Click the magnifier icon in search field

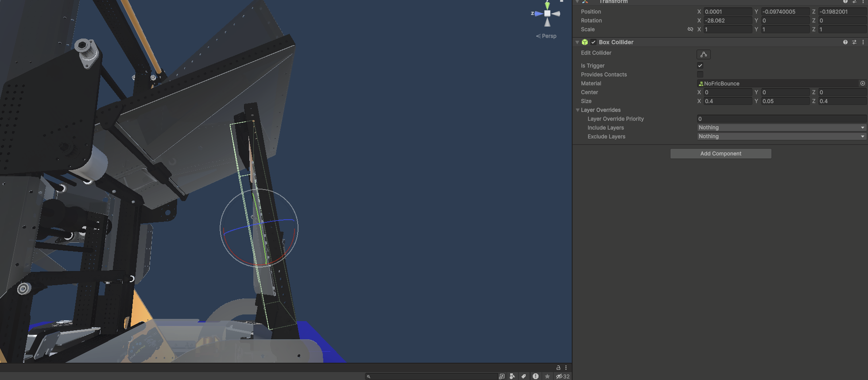[368, 376]
